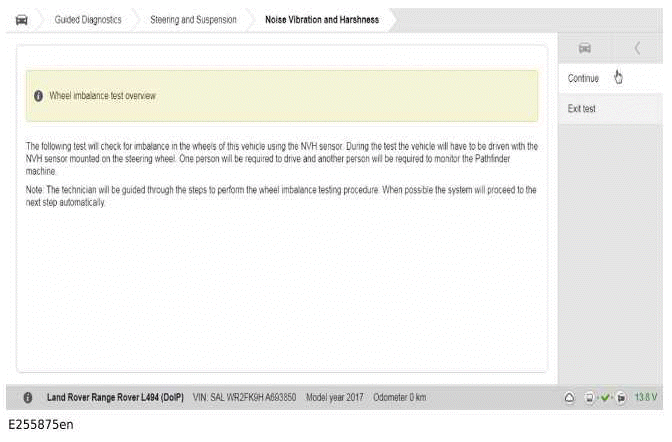The height and width of the screenshot is (442, 672).
Task: Click the warning triangle icon in status bar
Action: (x=569, y=397)
